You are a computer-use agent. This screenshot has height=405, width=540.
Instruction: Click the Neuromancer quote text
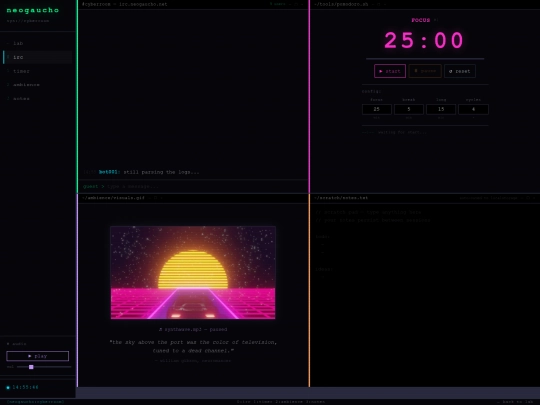point(193,346)
